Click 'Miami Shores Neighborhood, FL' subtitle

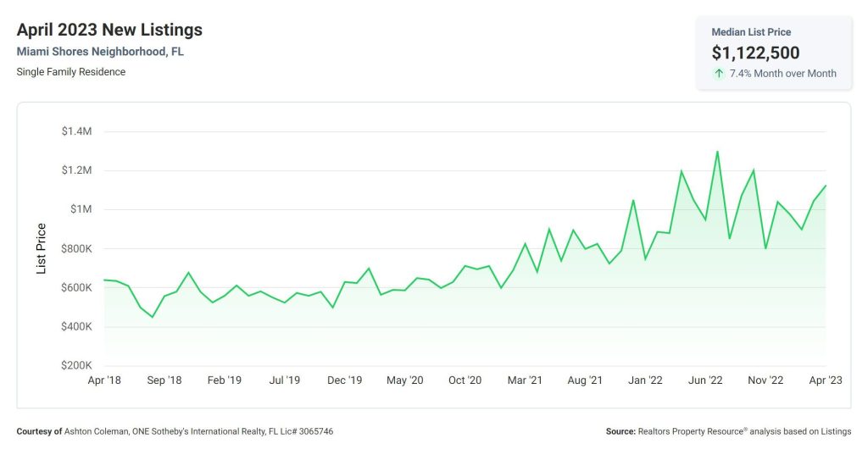[x=100, y=52]
